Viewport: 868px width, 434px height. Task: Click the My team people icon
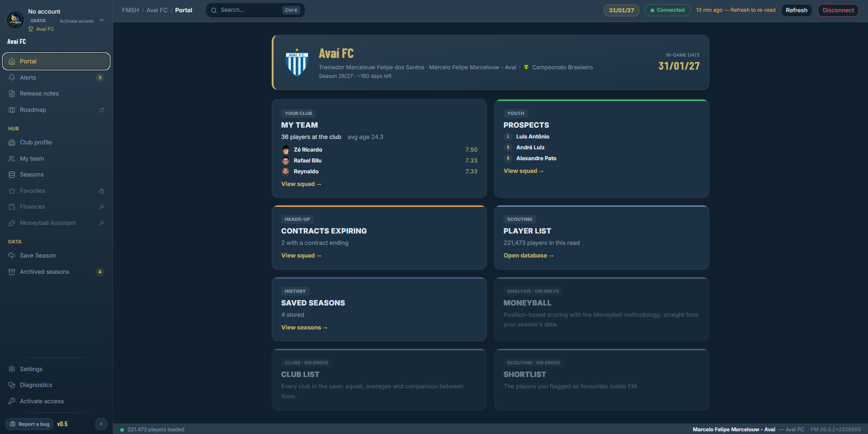pos(12,159)
